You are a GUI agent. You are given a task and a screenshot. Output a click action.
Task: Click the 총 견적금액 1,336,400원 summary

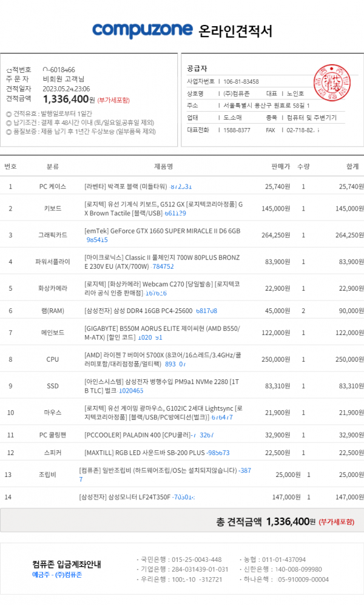pyautogui.click(x=285, y=522)
